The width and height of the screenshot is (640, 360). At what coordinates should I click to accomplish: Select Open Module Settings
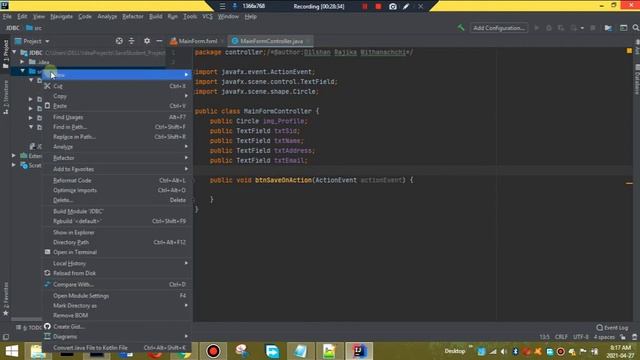coord(118,296)
